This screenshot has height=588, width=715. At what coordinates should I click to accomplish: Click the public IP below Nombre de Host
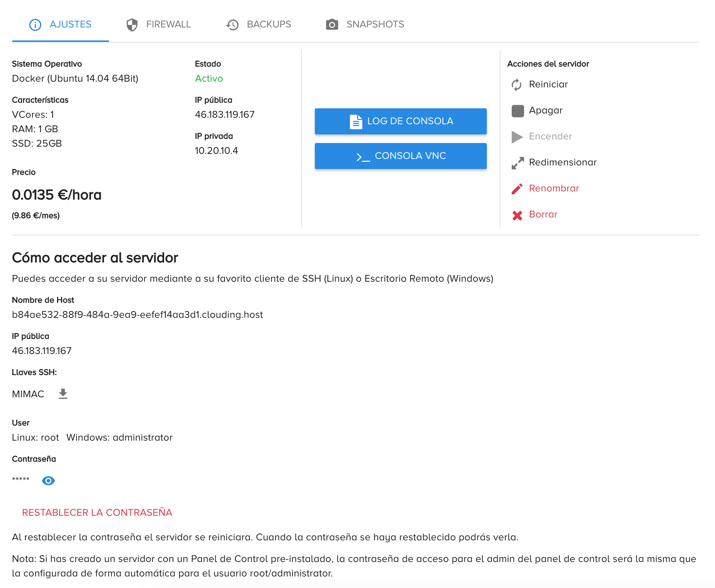pos(42,351)
